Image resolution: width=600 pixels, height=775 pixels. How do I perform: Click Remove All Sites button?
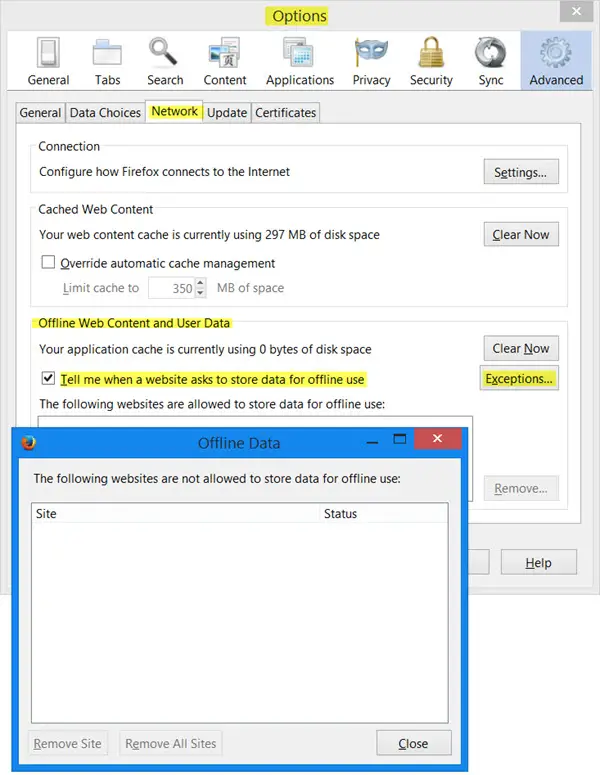click(x=171, y=743)
